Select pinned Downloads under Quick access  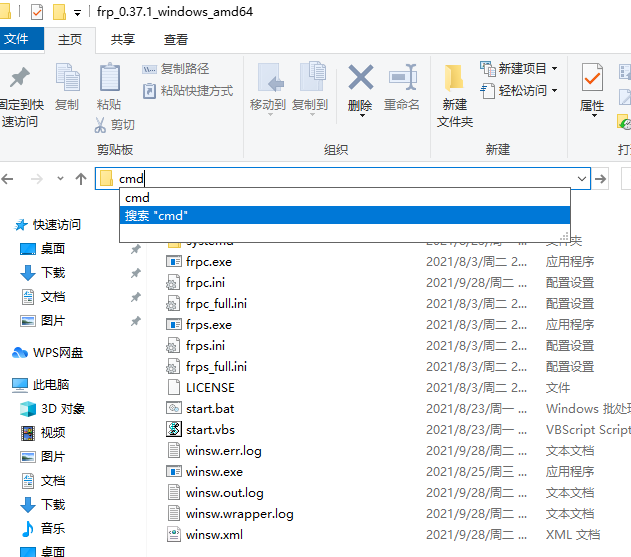43,273
